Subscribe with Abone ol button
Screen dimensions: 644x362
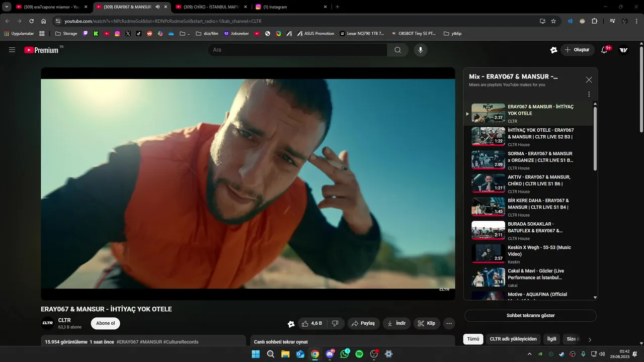pyautogui.click(x=106, y=323)
